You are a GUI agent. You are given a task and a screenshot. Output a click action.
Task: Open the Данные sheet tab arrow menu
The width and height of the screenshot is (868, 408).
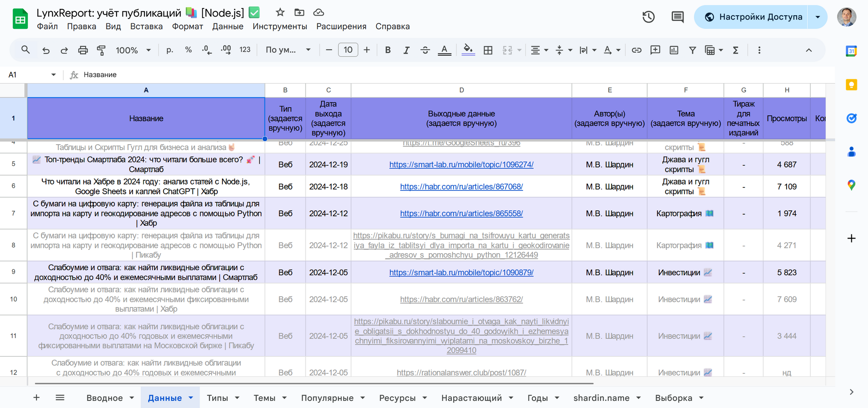tap(191, 398)
